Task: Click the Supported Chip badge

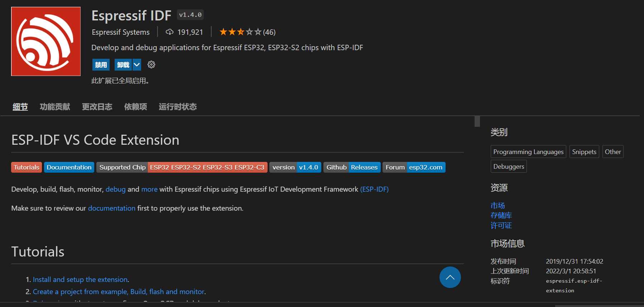Action: point(182,167)
